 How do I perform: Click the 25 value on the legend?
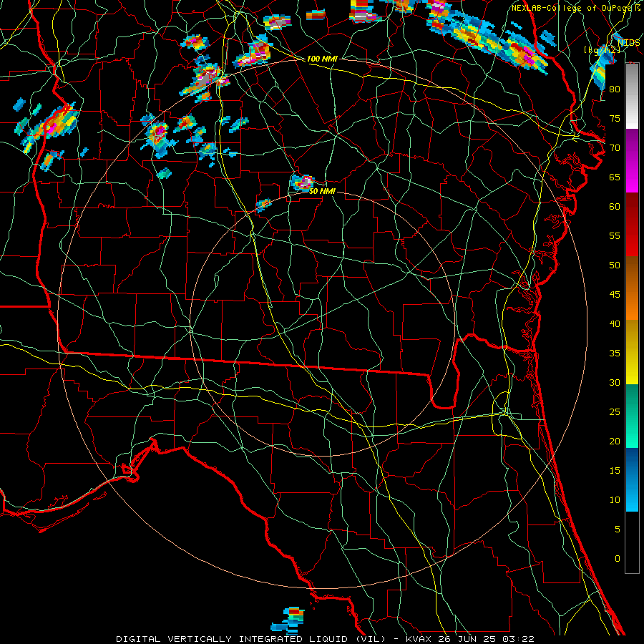pos(615,412)
